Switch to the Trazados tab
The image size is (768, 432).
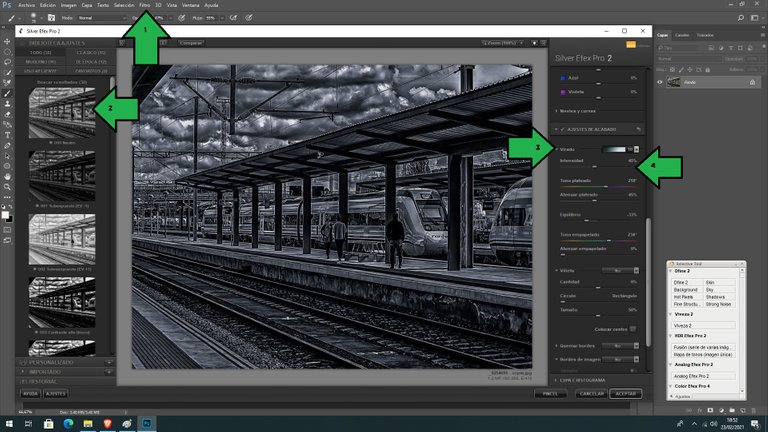pos(705,35)
